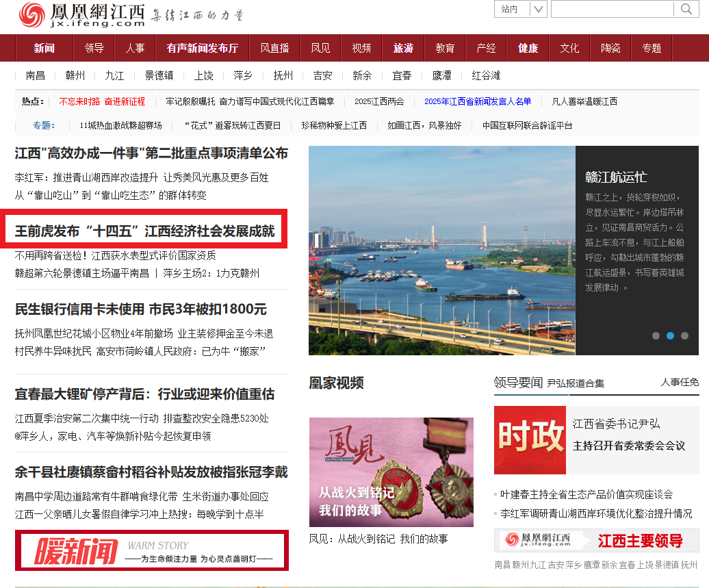Open 李红军调研青山湖西岸环境优化整治 link
Screen dimensions: 709x588
[596, 513]
